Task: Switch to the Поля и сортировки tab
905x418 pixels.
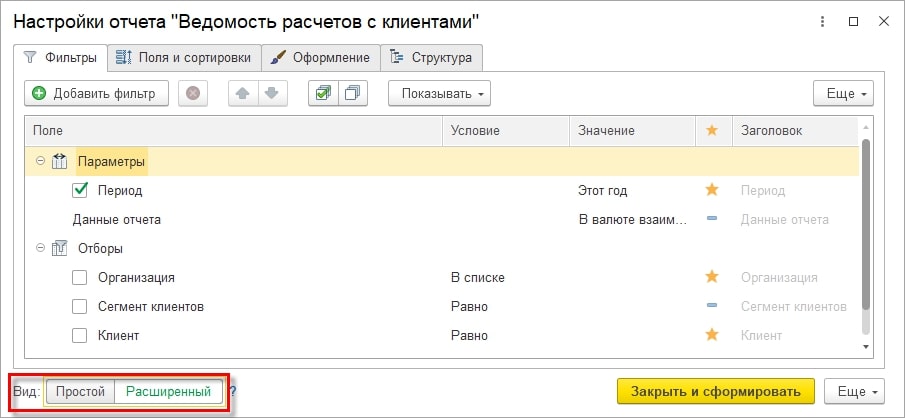Action: [185, 58]
